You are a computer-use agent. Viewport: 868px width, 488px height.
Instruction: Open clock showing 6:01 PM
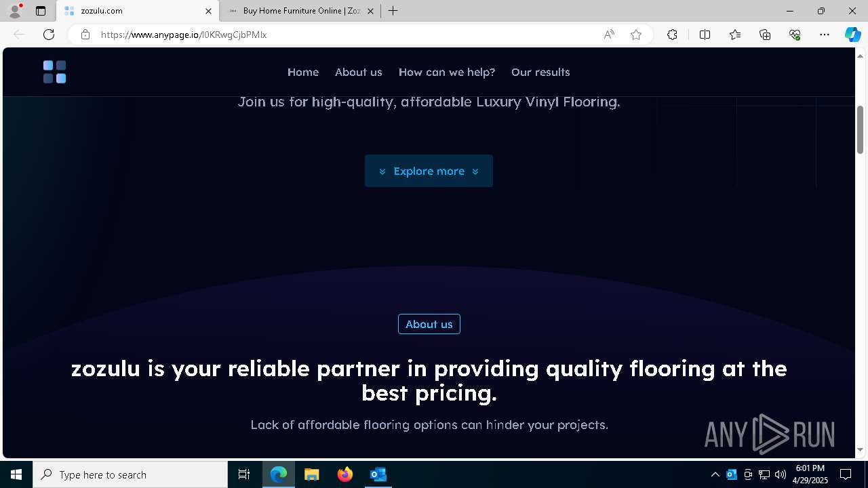810,474
